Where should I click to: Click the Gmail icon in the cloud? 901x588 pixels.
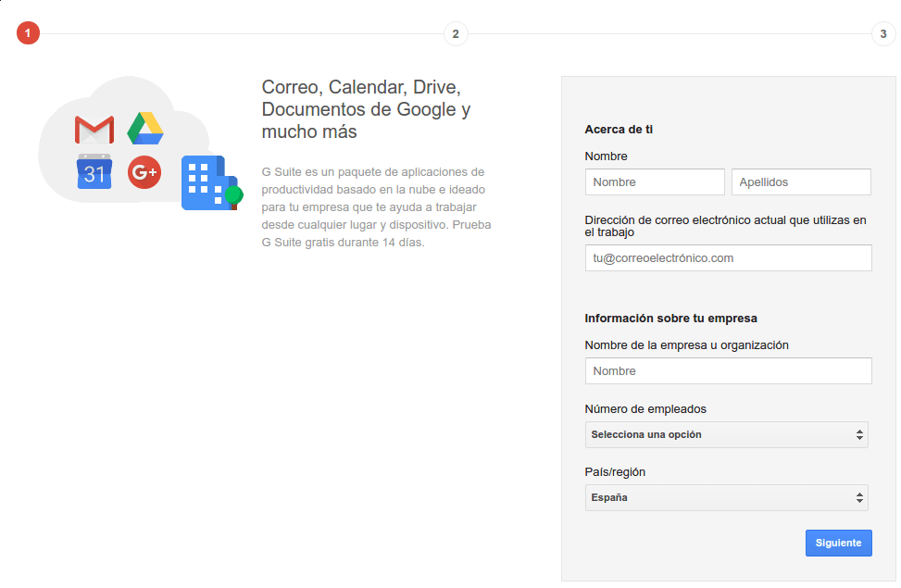click(94, 130)
